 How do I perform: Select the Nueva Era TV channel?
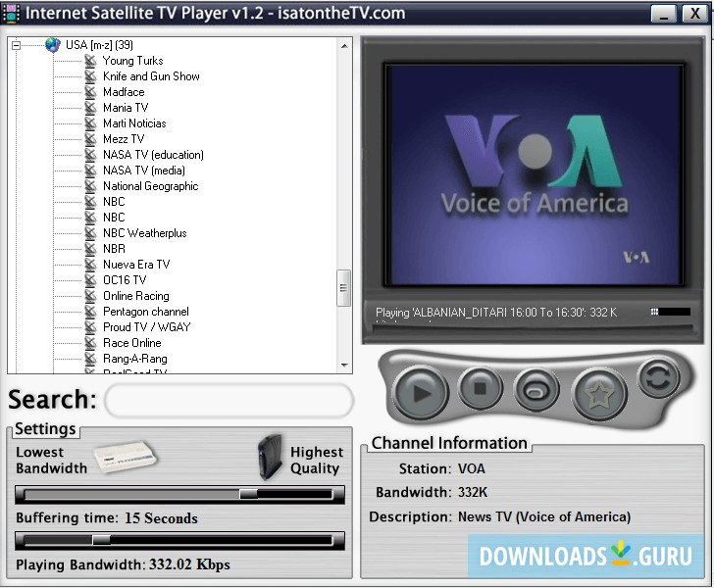[136, 265]
